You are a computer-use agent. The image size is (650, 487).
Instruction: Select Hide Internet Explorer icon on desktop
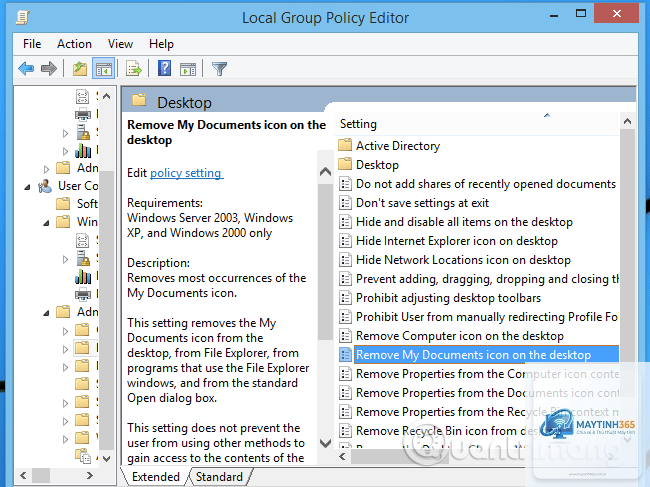click(456, 241)
